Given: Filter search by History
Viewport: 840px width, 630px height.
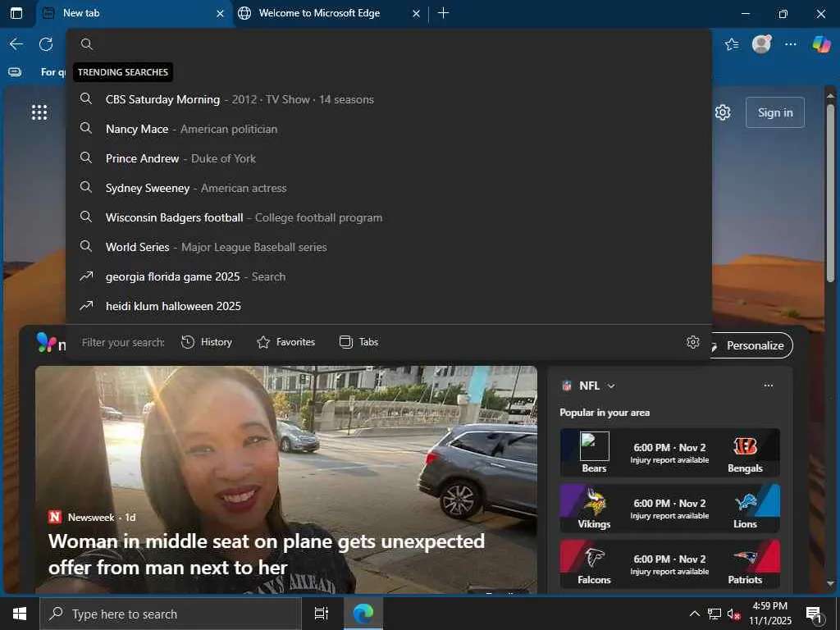Looking at the screenshot, I should pos(207,342).
